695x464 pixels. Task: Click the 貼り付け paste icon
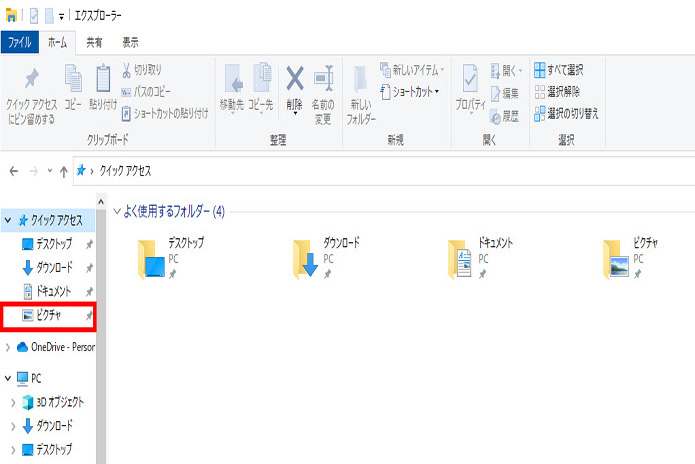click(103, 80)
